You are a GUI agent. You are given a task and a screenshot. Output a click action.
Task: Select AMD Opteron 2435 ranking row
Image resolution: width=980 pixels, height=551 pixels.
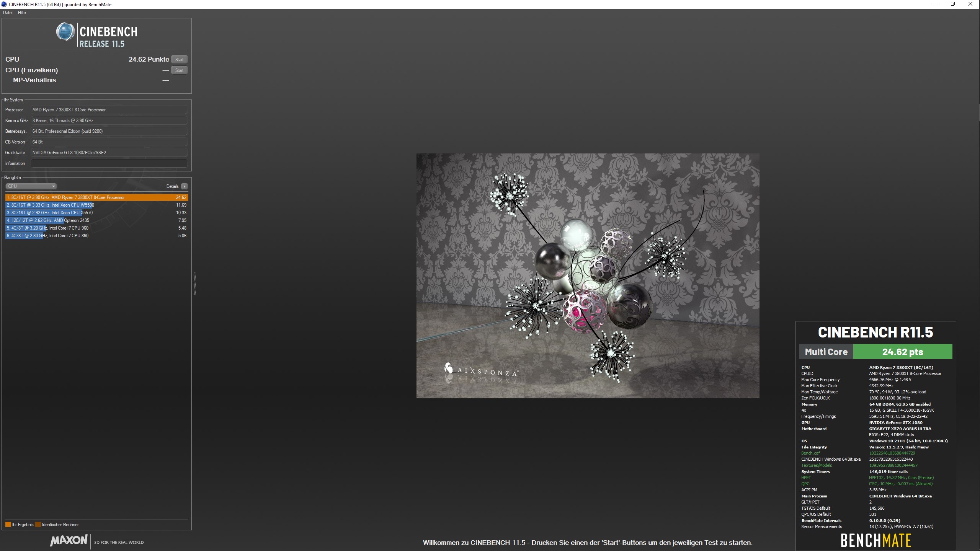tap(97, 220)
